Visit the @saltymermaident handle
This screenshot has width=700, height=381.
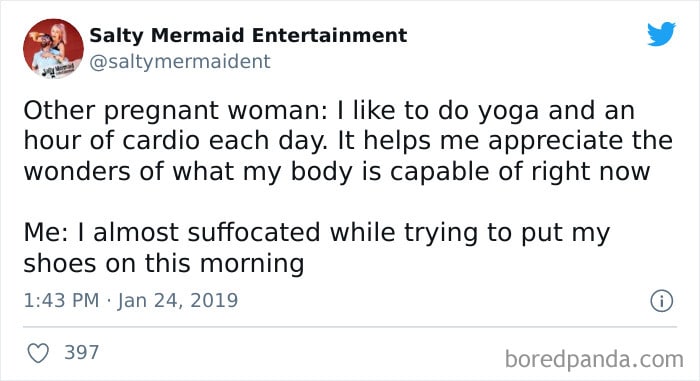coord(180,61)
